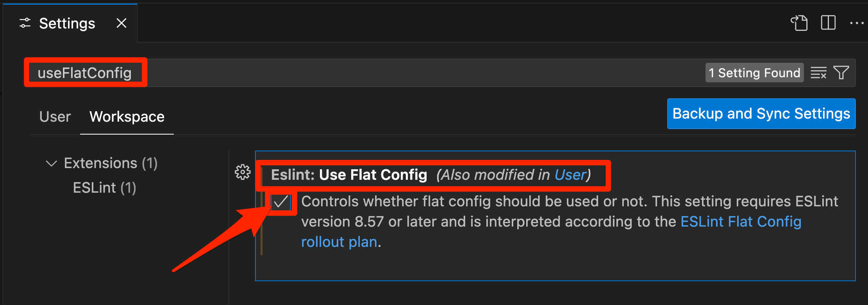Open gear menu for Use Flat Config

coord(243,172)
